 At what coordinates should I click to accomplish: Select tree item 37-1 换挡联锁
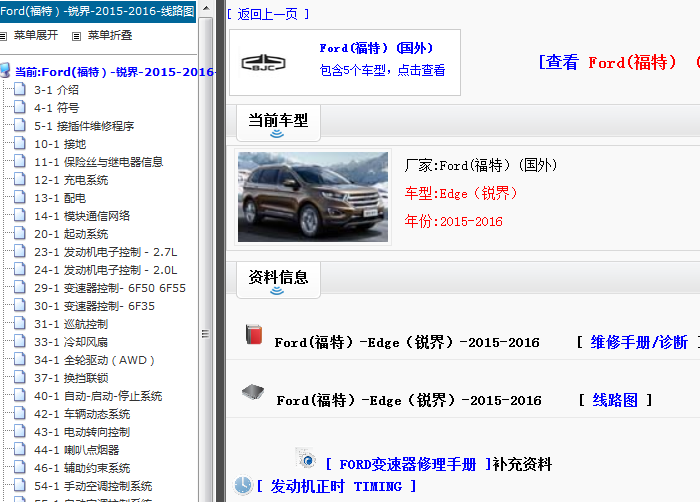click(x=71, y=378)
